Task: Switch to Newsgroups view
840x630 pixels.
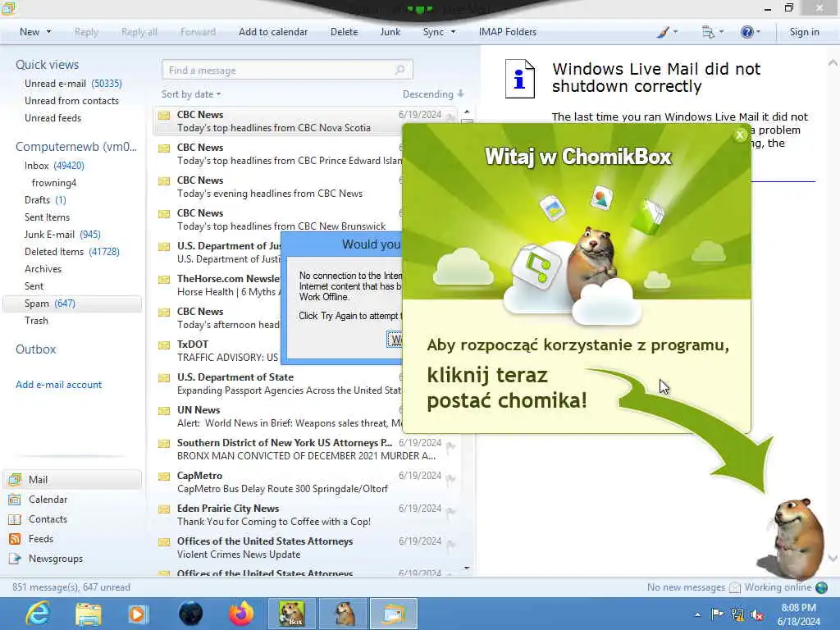Action: (56, 558)
